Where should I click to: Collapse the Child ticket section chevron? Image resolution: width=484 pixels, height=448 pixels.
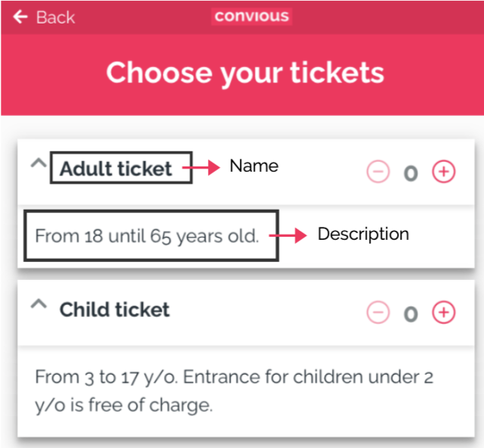pyautogui.click(x=38, y=304)
